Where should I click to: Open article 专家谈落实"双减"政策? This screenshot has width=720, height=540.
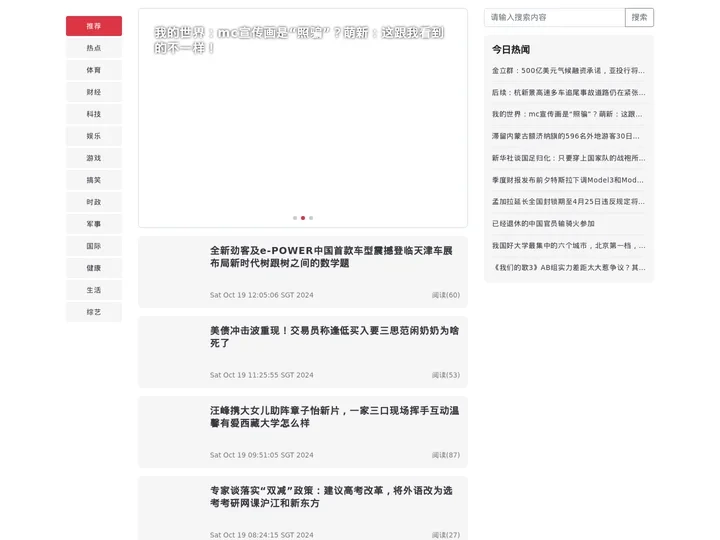(x=332, y=496)
